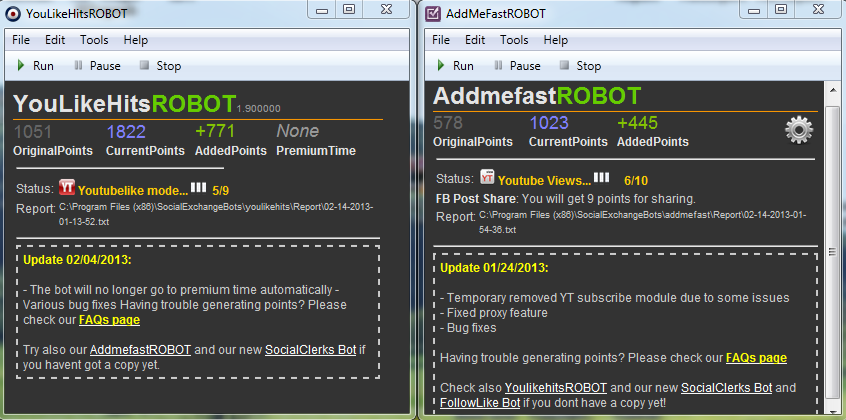Viewport: 846px width, 420px height.
Task: Open File menu in YouLikeHitsROBOT window
Action: [x=21, y=40]
